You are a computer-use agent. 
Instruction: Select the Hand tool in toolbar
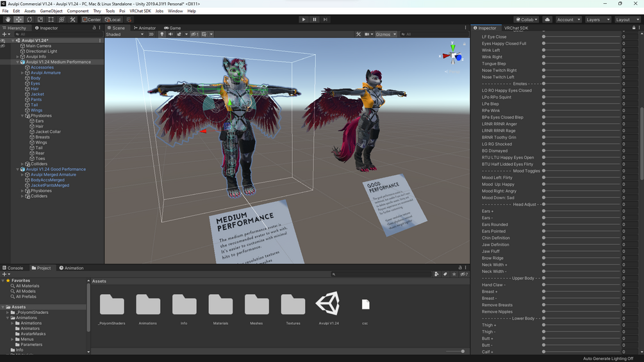(8, 19)
